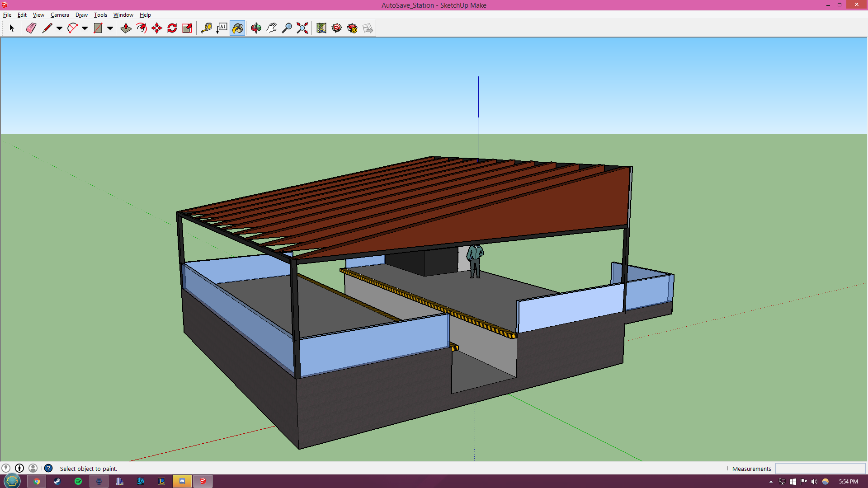Paint the brown roof surface

click(x=542, y=212)
